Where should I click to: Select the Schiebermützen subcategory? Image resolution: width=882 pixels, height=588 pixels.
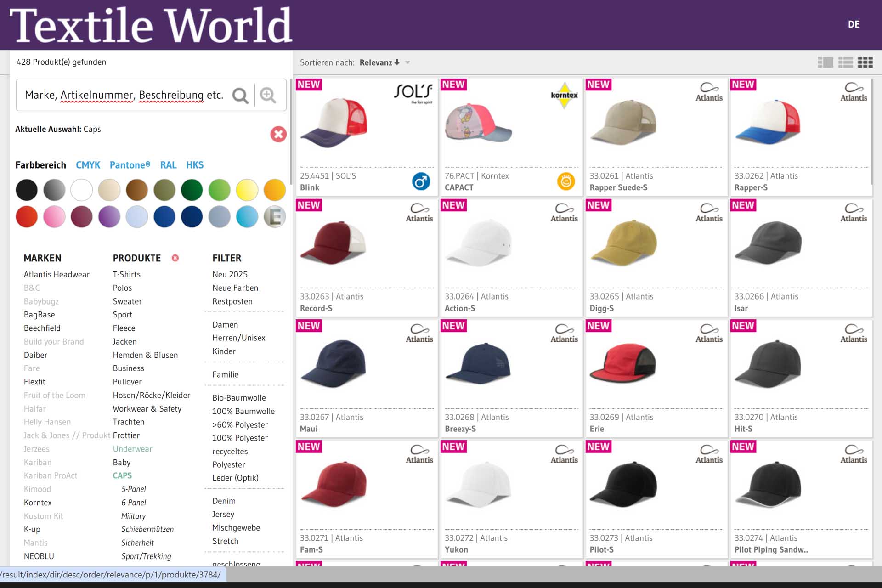coord(147,530)
